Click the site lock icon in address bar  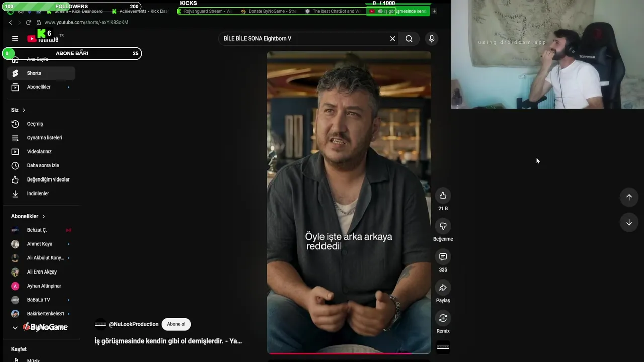tap(38, 23)
